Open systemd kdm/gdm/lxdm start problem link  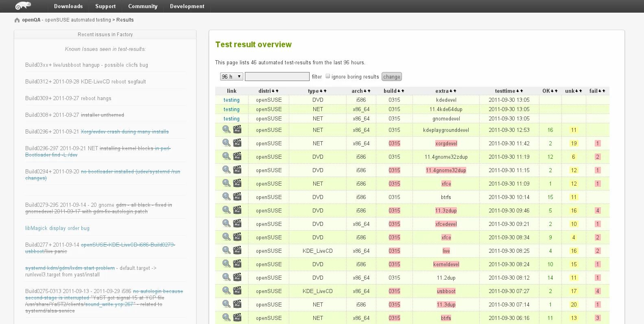(70, 268)
